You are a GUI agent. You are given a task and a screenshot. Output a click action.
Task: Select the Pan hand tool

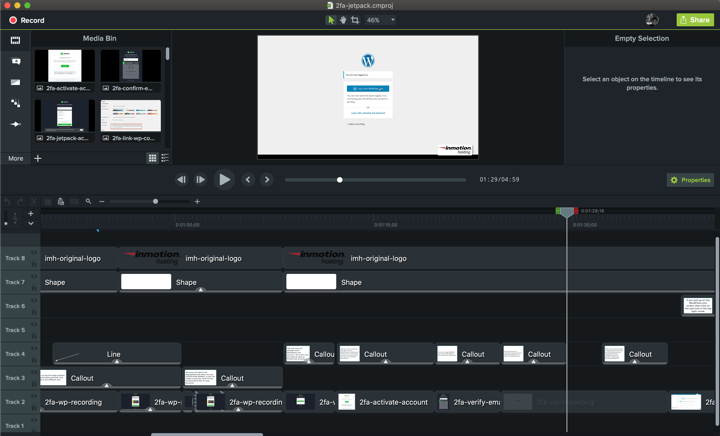[343, 20]
